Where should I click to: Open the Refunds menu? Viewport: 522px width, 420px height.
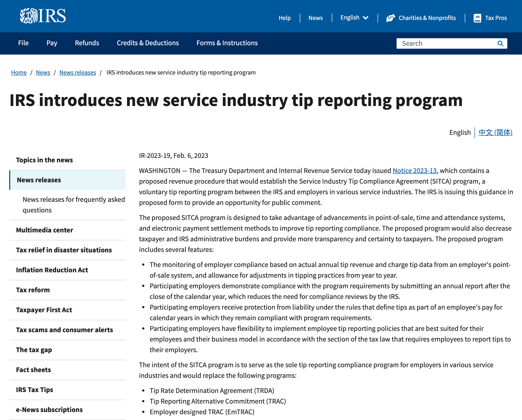coord(87,43)
